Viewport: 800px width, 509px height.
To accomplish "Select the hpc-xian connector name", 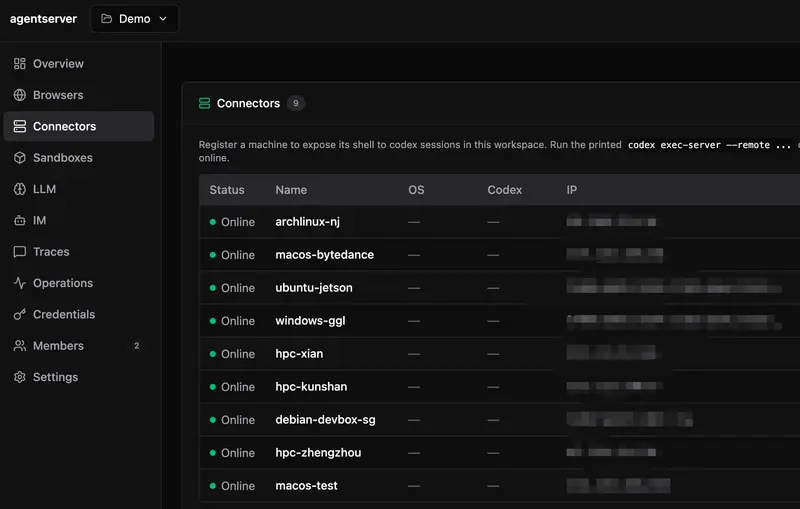I will click(x=299, y=354).
